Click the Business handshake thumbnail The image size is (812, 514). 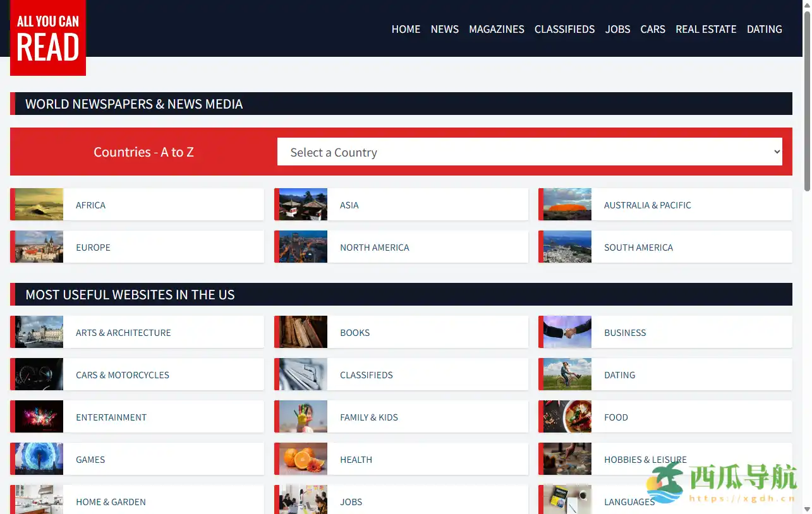click(567, 332)
